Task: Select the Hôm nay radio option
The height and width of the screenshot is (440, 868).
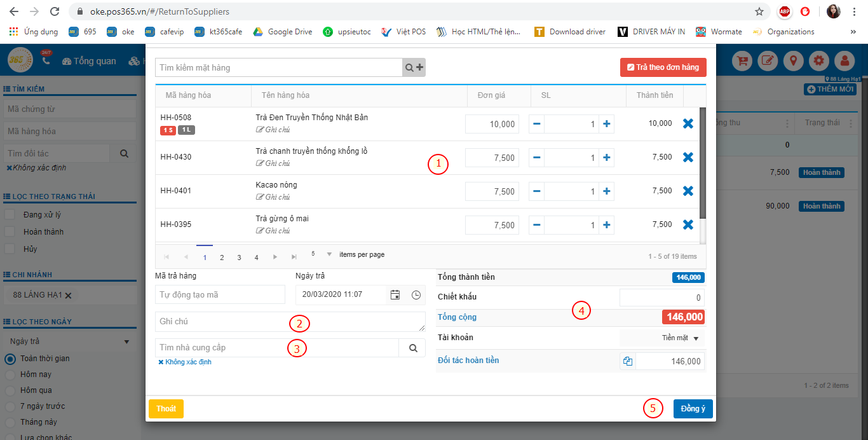Action: pos(10,375)
